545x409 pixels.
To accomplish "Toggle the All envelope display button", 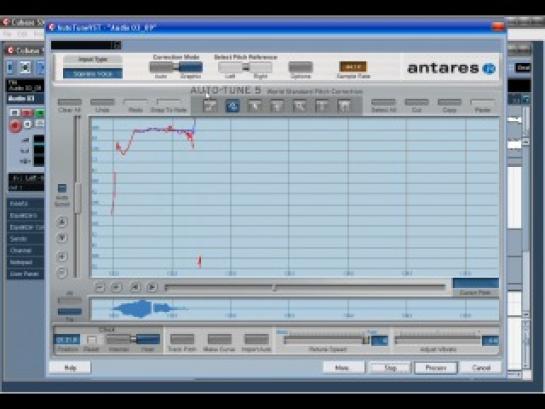I will point(70,300).
